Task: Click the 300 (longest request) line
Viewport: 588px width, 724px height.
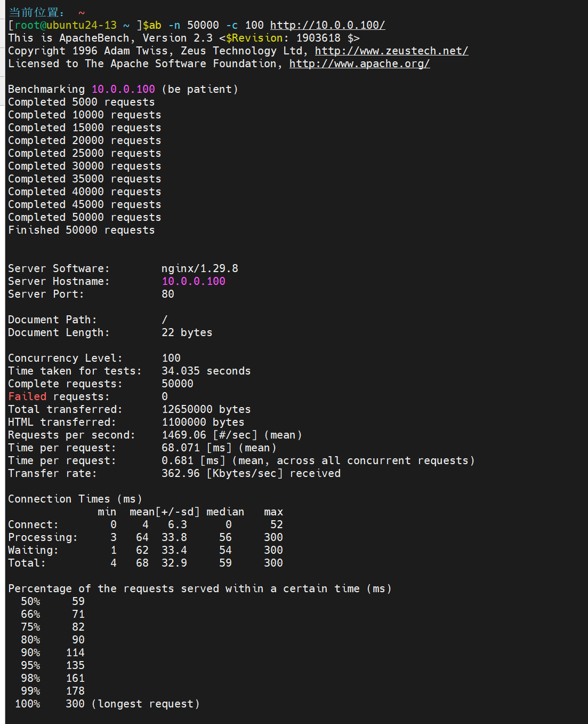Action: (x=133, y=704)
